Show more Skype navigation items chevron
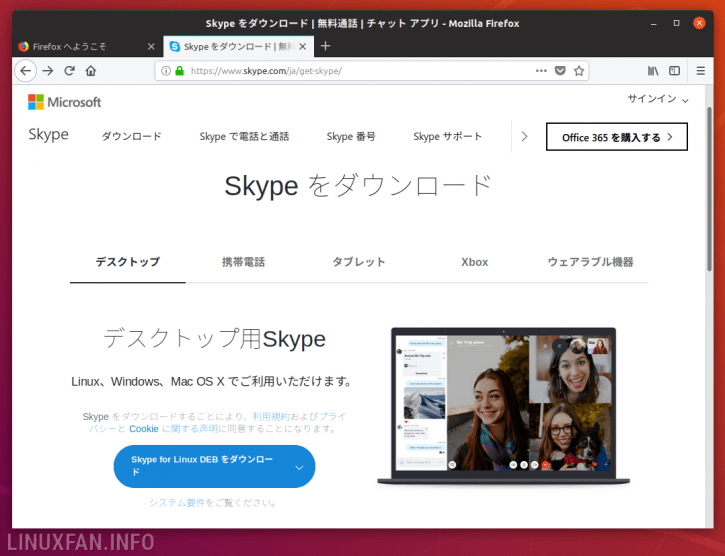The height and width of the screenshot is (556, 725). click(524, 136)
